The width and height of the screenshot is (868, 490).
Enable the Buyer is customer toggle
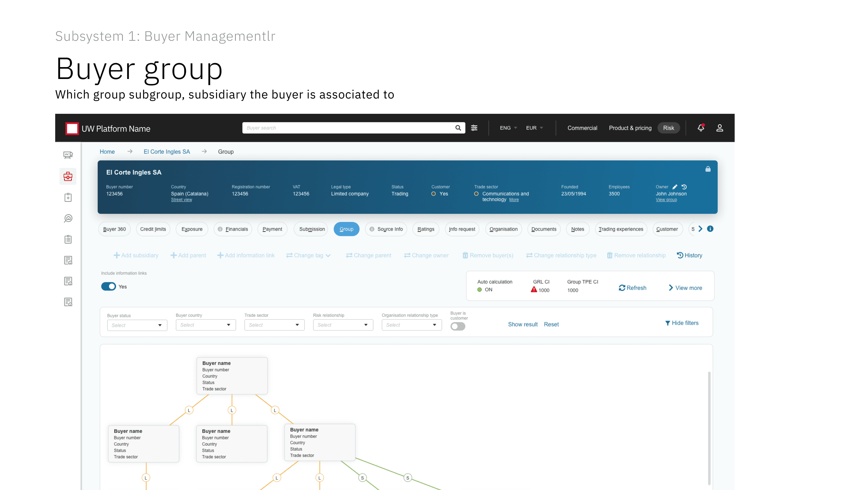coord(457,326)
